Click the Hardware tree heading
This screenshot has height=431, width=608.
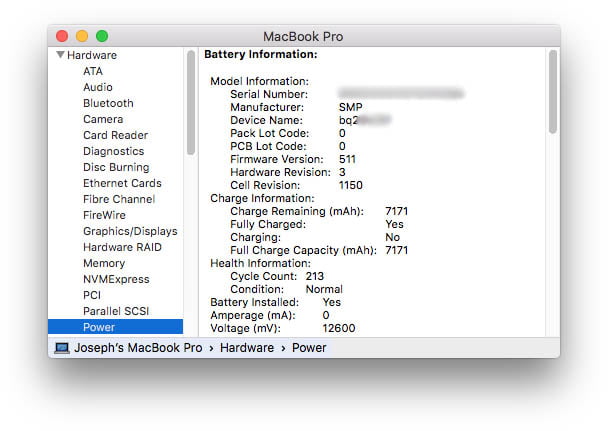pos(92,55)
